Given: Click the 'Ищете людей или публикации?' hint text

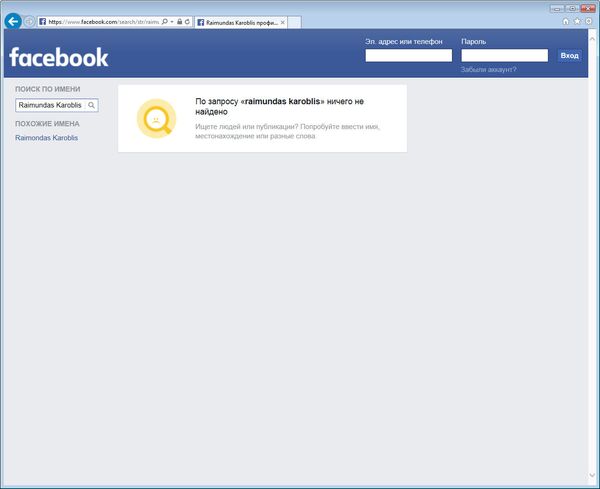Looking at the screenshot, I should pos(287,131).
